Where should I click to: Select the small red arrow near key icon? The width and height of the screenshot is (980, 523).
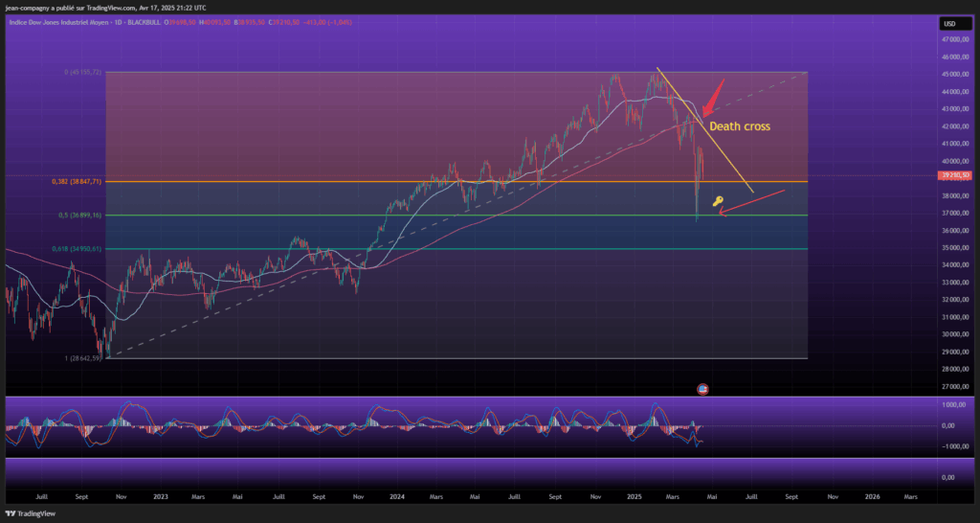(x=724, y=212)
